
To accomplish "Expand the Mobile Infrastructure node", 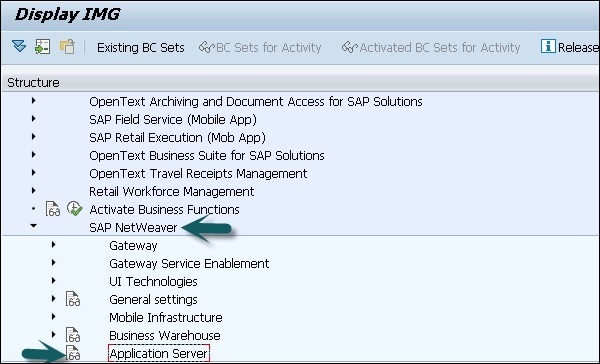I will (54, 317).
